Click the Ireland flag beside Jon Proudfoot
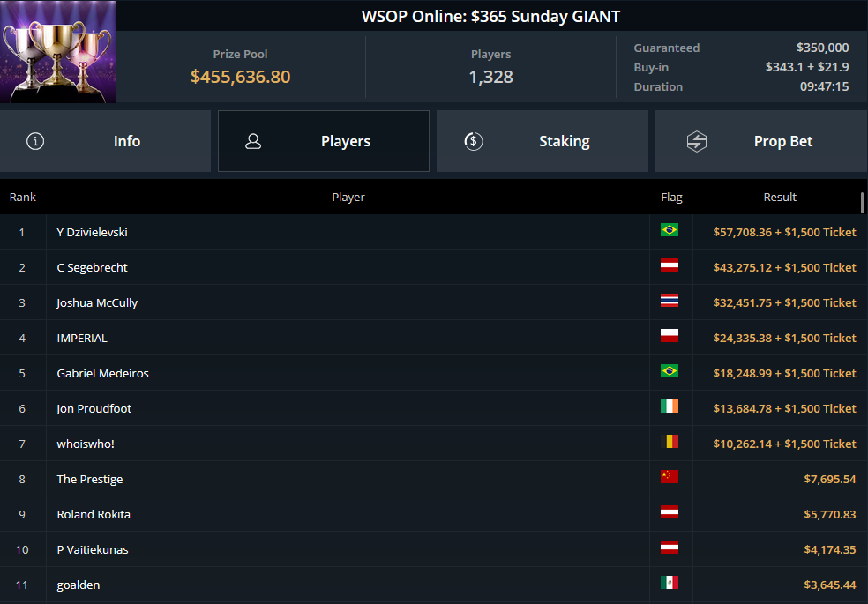 point(670,406)
